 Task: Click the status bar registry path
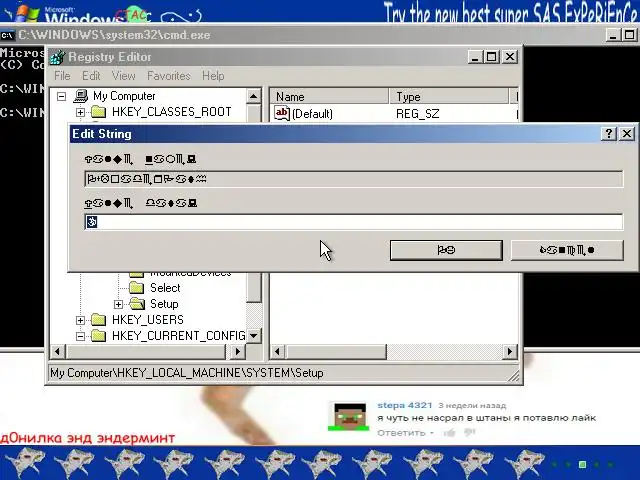tap(187, 373)
